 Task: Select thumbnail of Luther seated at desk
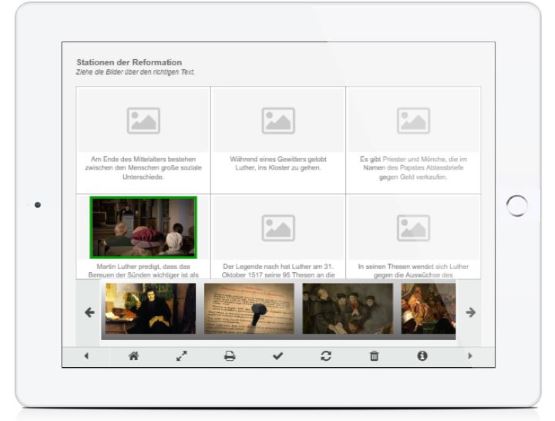(x=150, y=308)
